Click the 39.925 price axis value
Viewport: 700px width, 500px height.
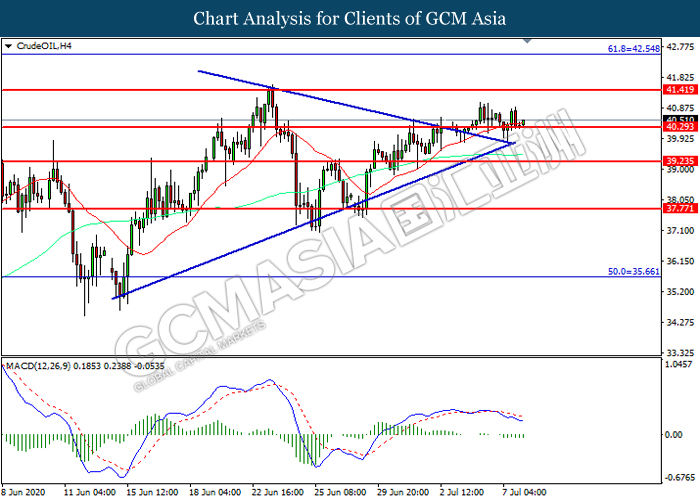pos(680,139)
